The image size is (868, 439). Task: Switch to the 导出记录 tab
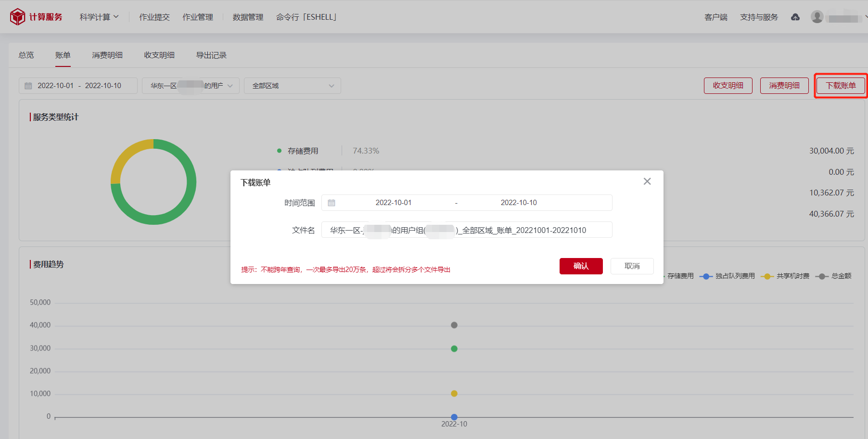pos(211,55)
